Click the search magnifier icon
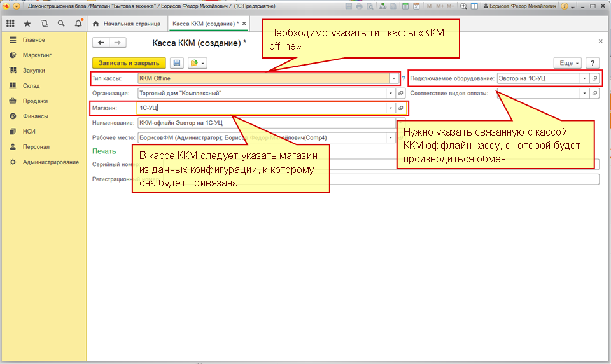611x364 pixels. 61,24
